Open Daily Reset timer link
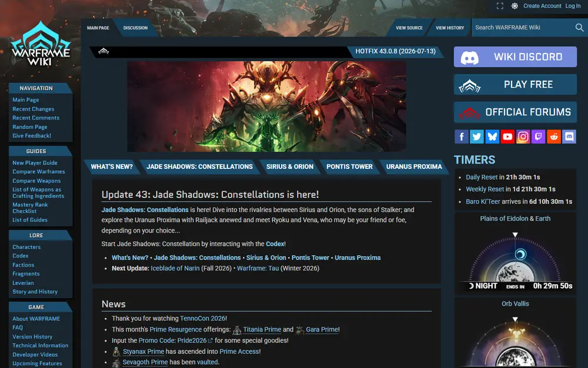588x368 pixels. pos(482,177)
